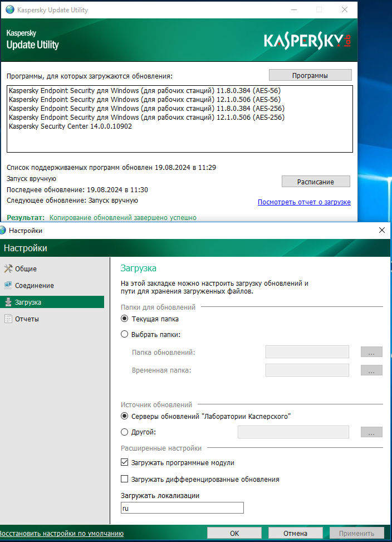This screenshot has width=392, height=542.
Task: Click the Reports (Отчеты) sheet icon
Action: pos(8,319)
